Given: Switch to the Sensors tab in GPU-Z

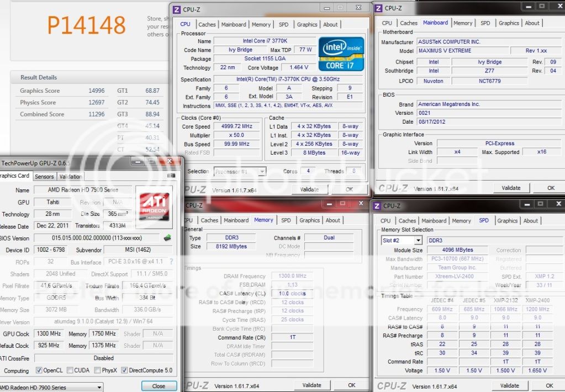Looking at the screenshot, I should (44, 177).
